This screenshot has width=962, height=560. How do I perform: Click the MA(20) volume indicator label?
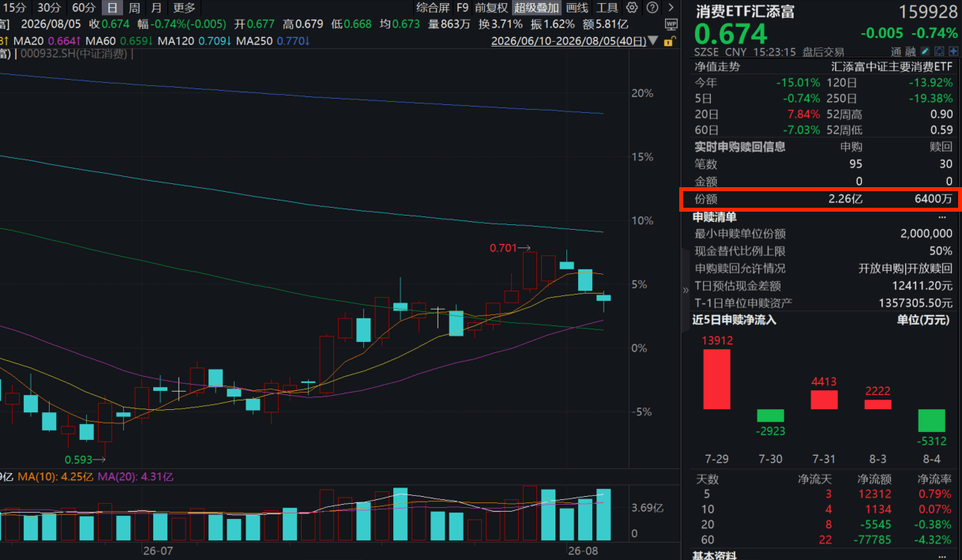pyautogui.click(x=135, y=477)
